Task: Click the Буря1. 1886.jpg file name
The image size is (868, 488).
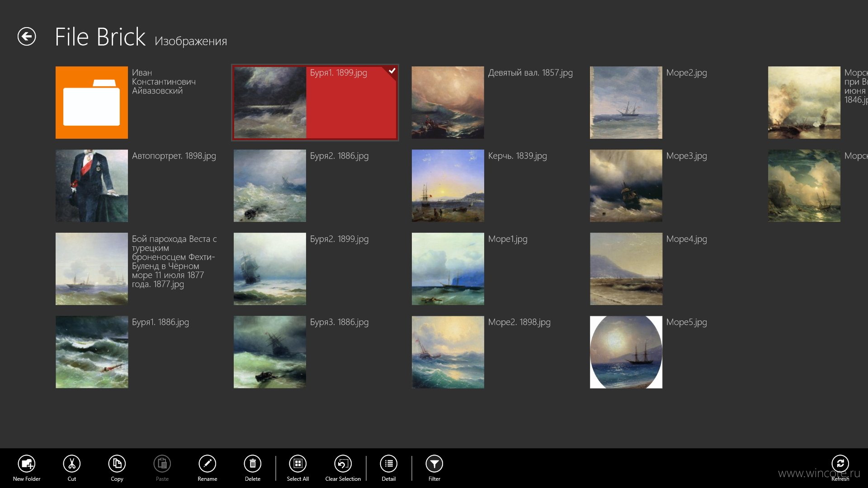Action: point(160,322)
